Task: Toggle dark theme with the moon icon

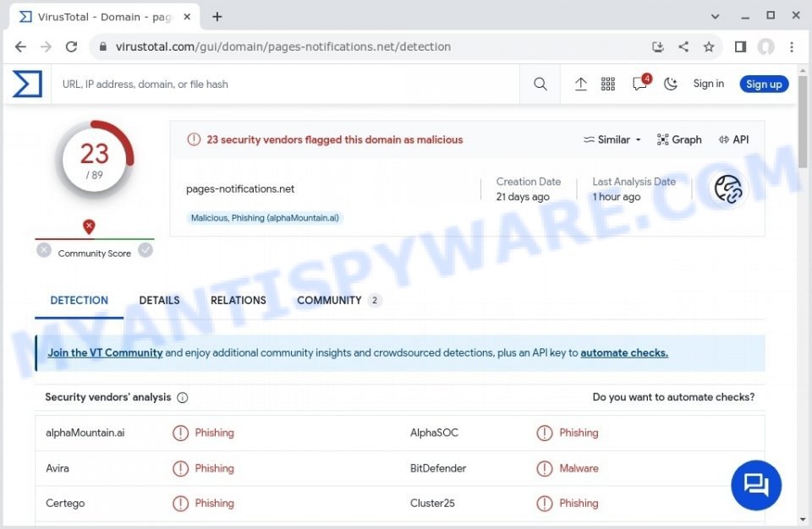Action: (x=670, y=84)
